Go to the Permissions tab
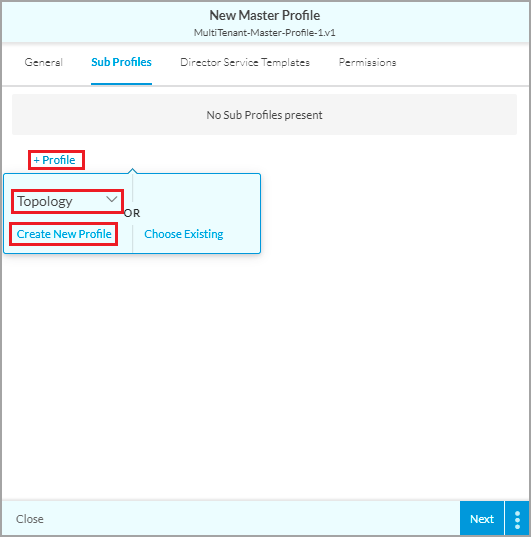The width and height of the screenshot is (531, 537). 367,62
